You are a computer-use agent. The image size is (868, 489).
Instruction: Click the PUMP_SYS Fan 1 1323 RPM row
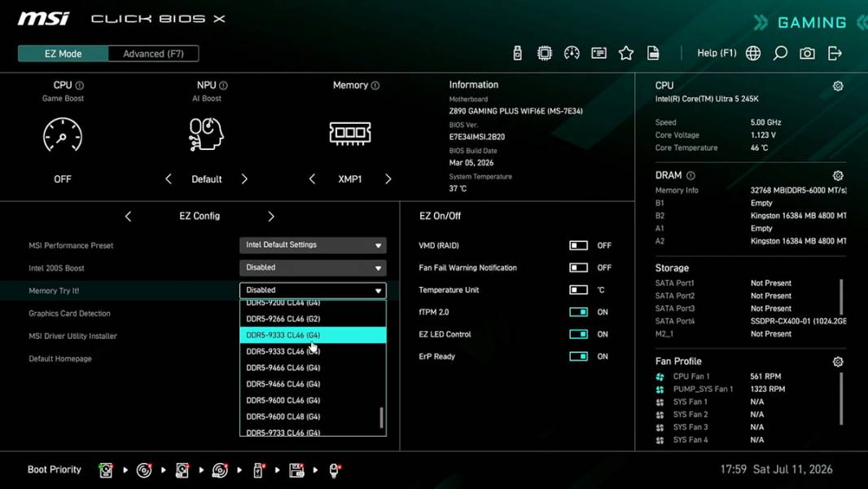pyautogui.click(x=720, y=390)
